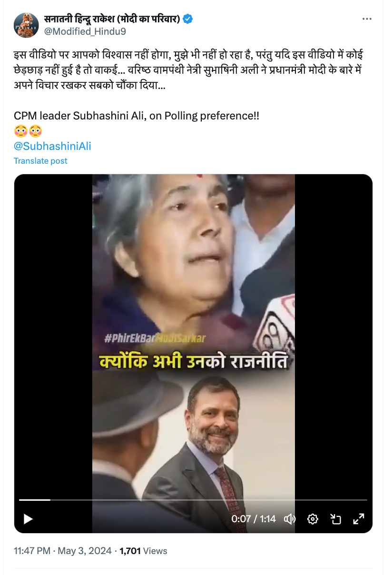Open video settings gear
Viewport: 392px width, 575px height.
(x=313, y=519)
